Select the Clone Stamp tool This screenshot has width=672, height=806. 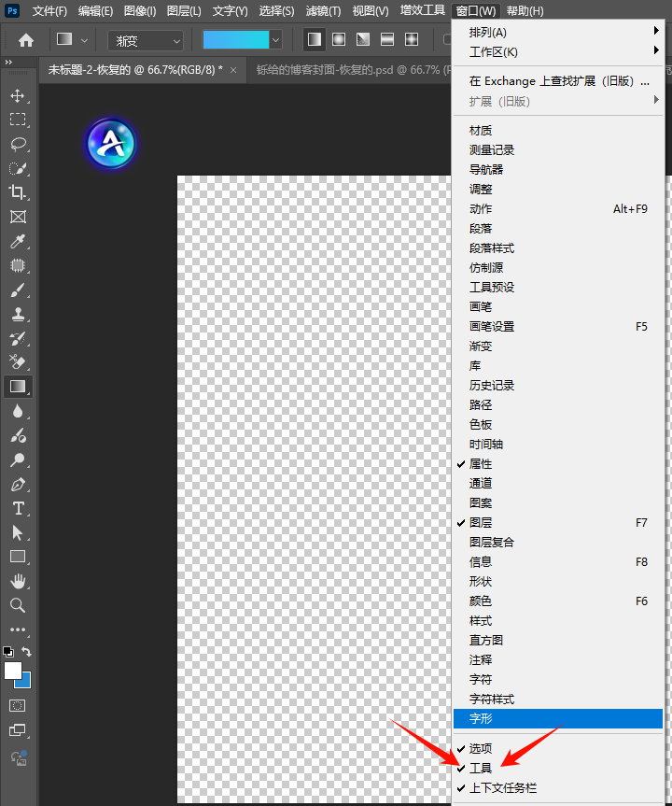click(x=18, y=315)
